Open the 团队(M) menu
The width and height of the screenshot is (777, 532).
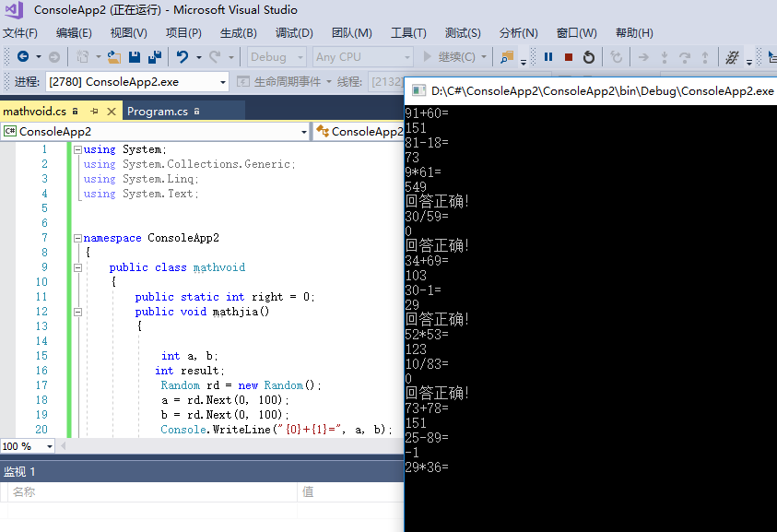click(352, 33)
